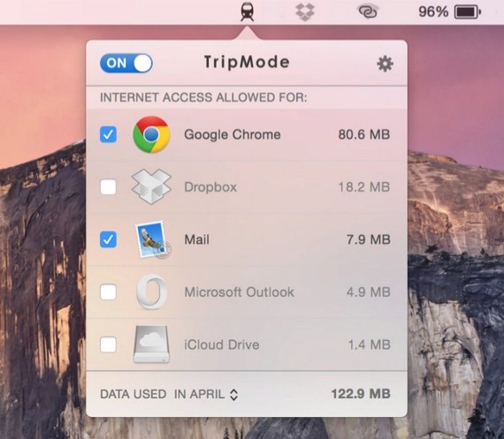The image size is (504, 439).
Task: Open the IN APRIL period dropdown
Action: pyautogui.click(x=206, y=394)
